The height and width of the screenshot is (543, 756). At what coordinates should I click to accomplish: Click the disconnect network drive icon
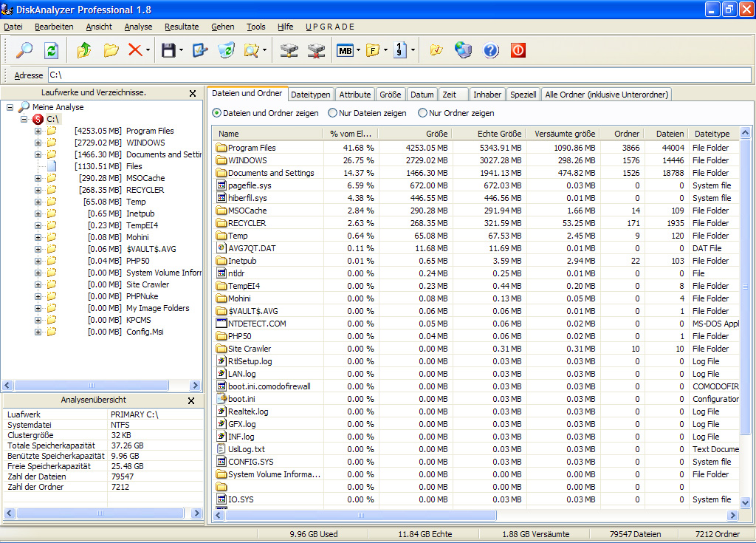click(316, 50)
